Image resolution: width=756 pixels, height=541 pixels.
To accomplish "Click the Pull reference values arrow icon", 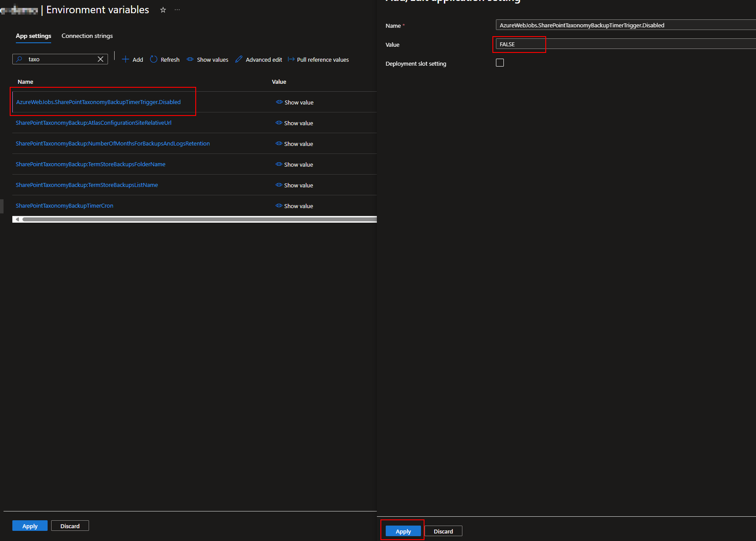I will (291, 59).
